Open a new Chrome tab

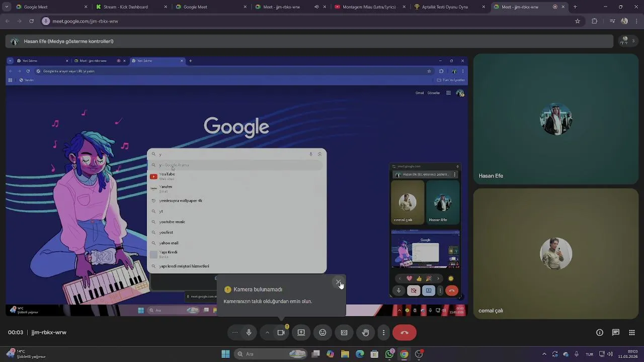pyautogui.click(x=575, y=7)
